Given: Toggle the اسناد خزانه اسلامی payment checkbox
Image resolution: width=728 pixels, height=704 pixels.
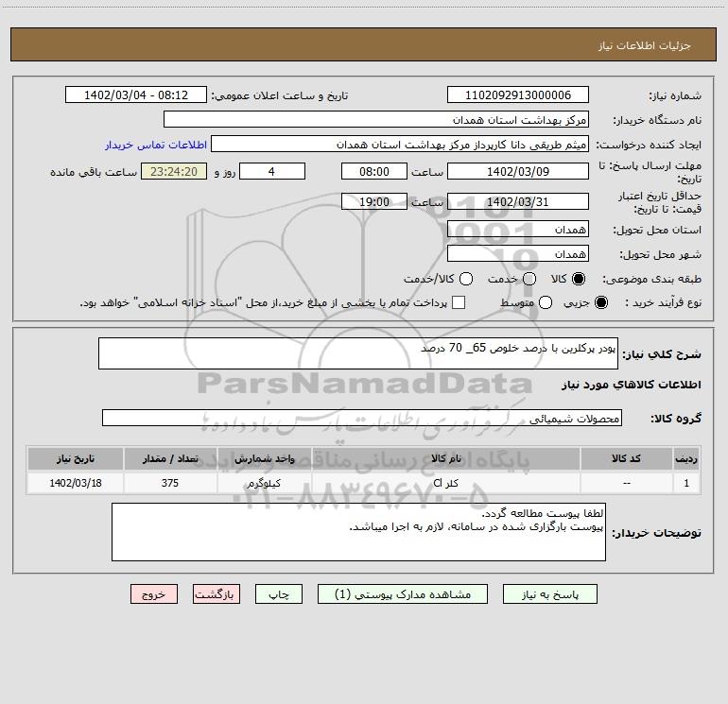Looking at the screenshot, I should [x=459, y=302].
